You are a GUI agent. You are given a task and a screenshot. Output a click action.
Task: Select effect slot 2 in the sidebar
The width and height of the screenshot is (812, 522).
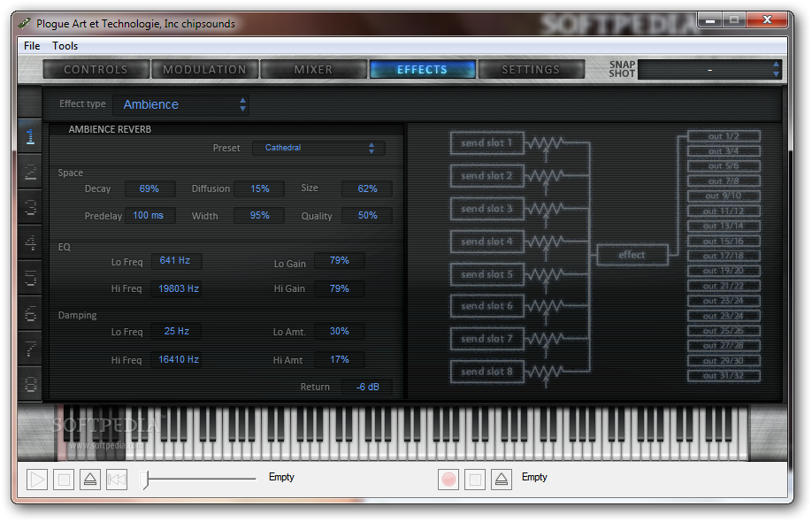click(x=30, y=172)
